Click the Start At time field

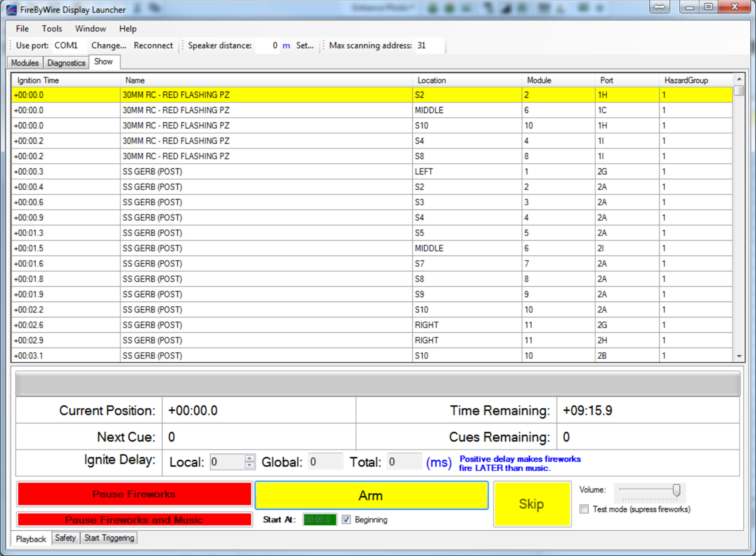(x=319, y=520)
